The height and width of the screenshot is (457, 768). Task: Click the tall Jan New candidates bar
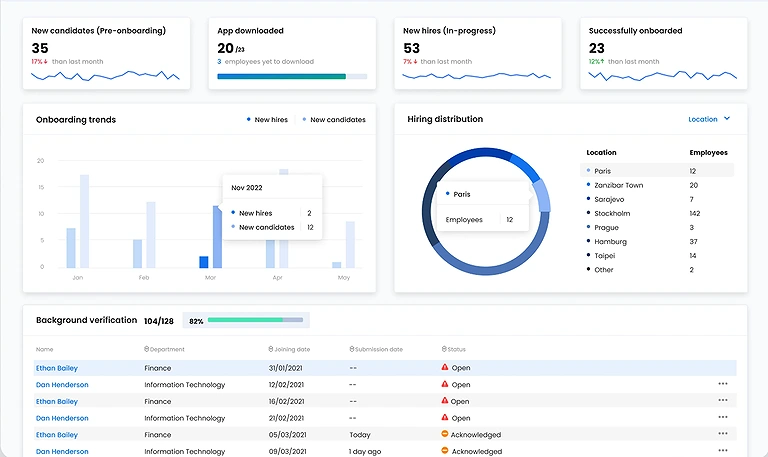84,221
